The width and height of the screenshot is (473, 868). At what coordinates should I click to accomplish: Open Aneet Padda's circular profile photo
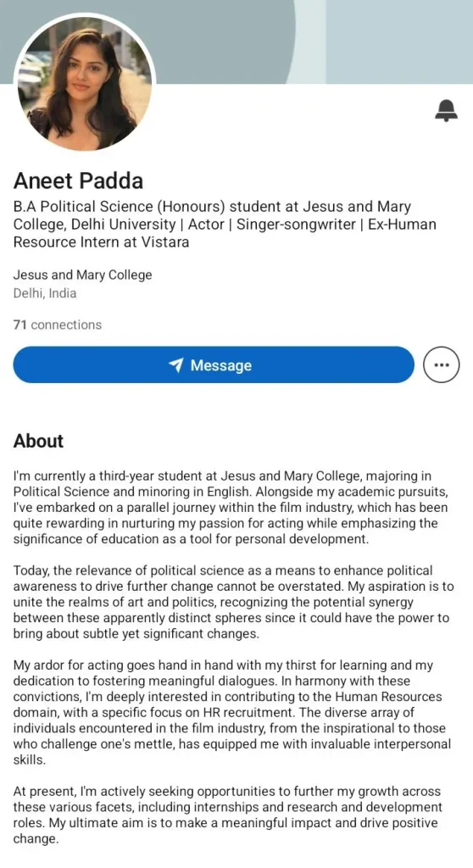click(85, 82)
